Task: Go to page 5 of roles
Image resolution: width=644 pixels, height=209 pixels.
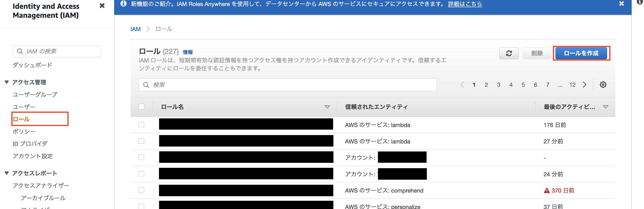Action: [523, 85]
